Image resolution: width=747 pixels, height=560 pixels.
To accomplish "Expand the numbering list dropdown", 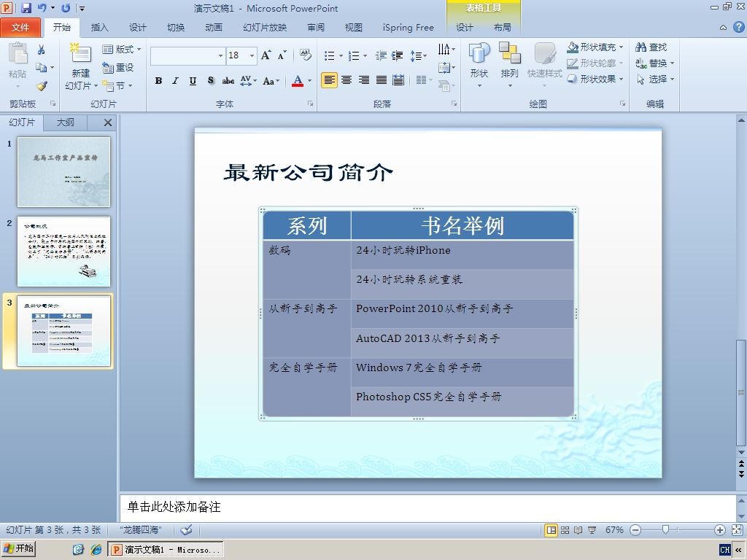I will pyautogui.click(x=365, y=55).
